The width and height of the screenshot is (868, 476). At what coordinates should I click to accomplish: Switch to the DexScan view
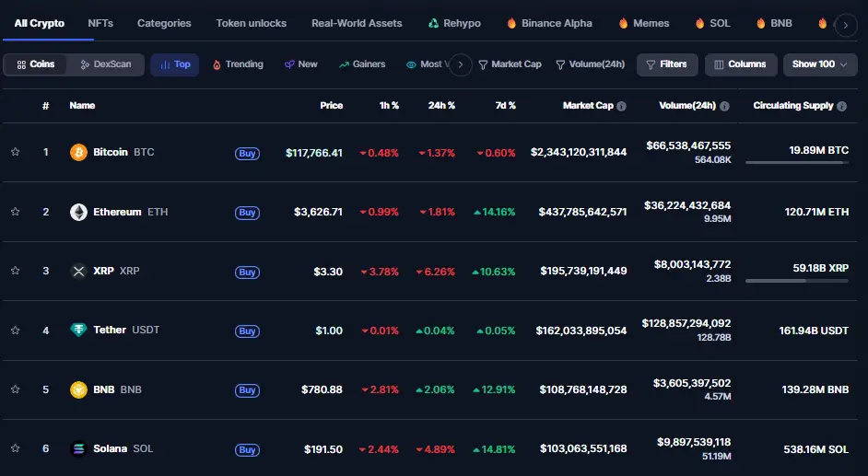coord(105,64)
